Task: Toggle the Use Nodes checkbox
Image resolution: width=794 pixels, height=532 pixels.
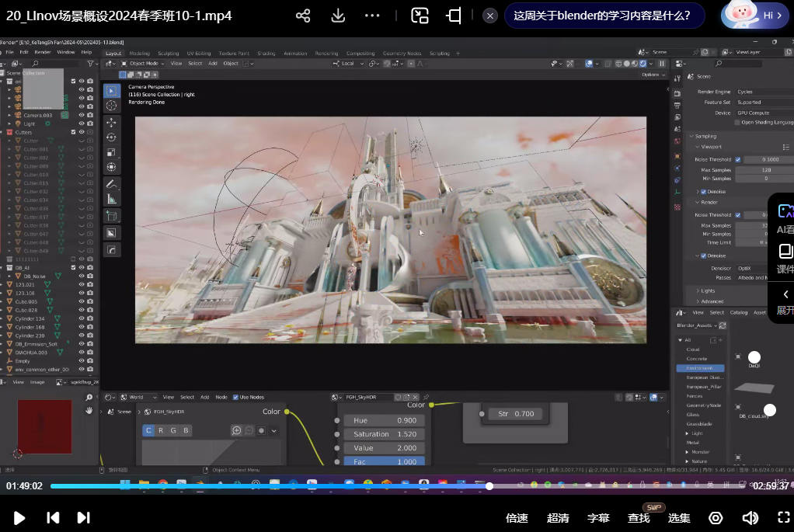Action: [236, 397]
